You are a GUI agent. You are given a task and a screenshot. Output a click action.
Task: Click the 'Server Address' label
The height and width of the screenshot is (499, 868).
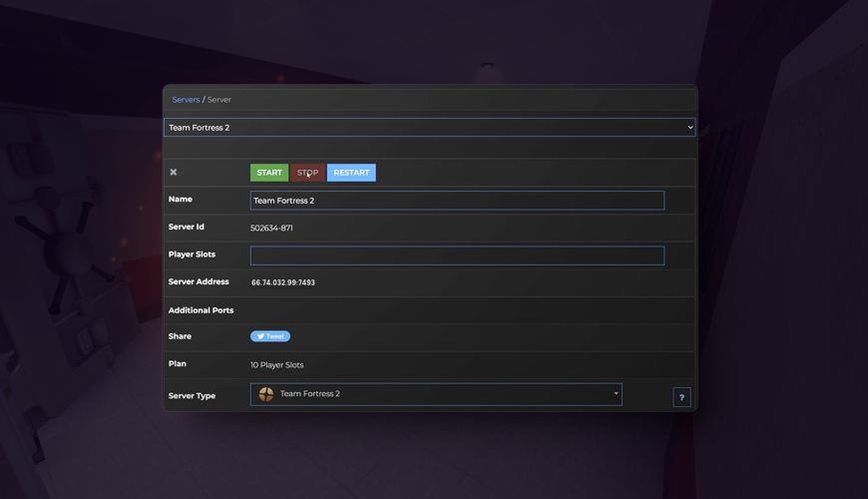[x=199, y=281]
